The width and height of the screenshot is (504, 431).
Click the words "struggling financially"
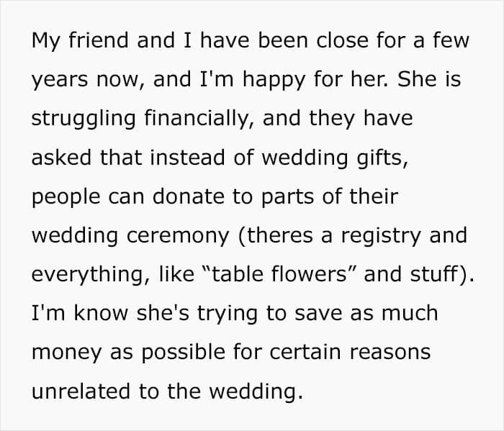tap(140, 119)
